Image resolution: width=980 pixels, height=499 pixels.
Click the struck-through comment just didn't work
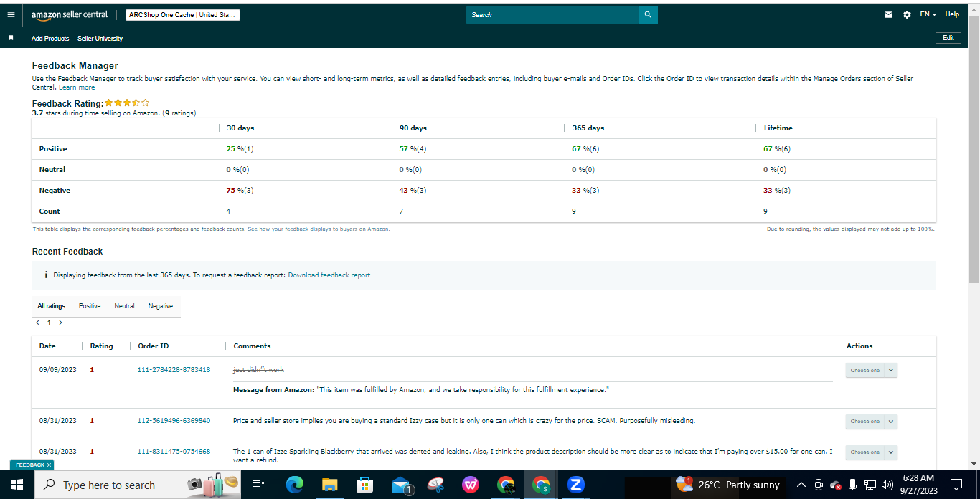click(x=258, y=370)
